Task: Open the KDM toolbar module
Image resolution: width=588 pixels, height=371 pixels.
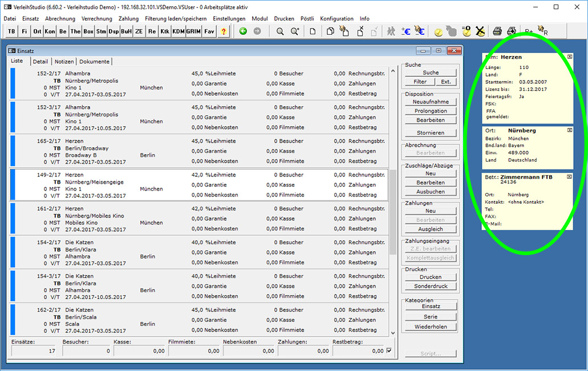Action: click(178, 31)
